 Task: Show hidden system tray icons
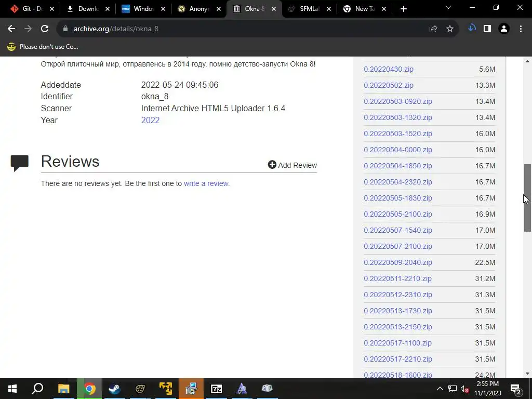point(440,389)
